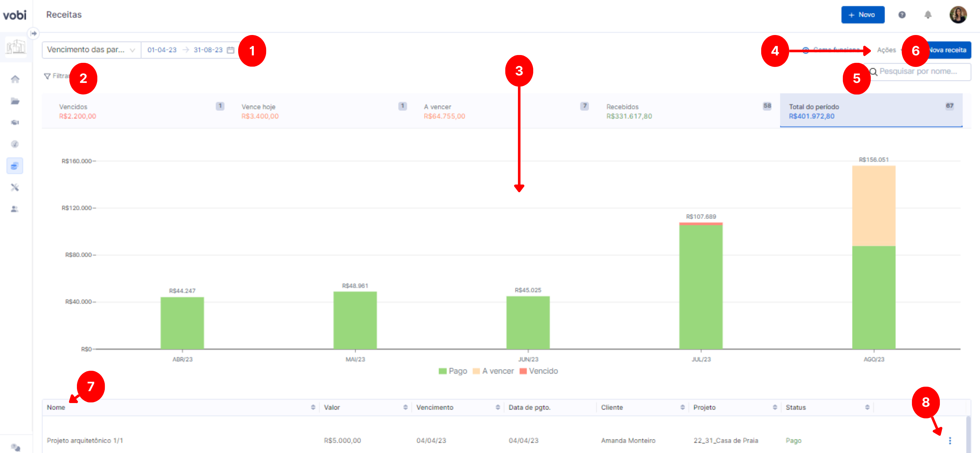This screenshot has height=453, width=980.
Task: Click the blue Novo button
Action: coord(863,15)
